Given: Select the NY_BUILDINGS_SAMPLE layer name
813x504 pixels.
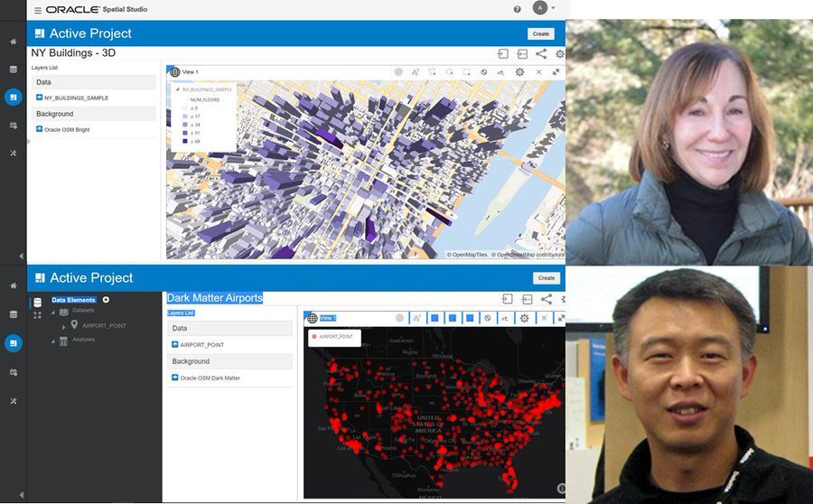Looking at the screenshot, I should coord(76,98).
